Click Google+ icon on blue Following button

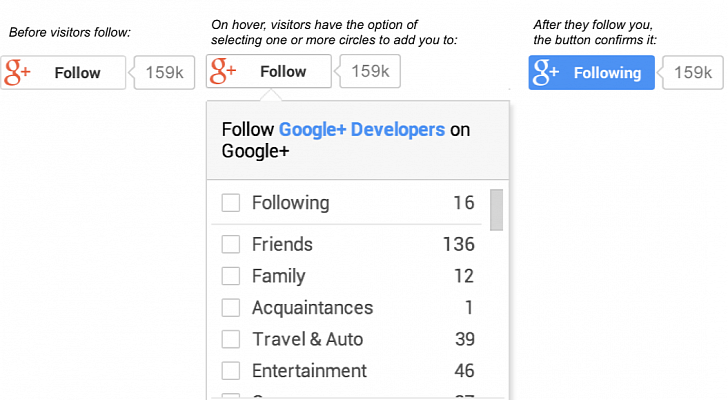(x=546, y=73)
